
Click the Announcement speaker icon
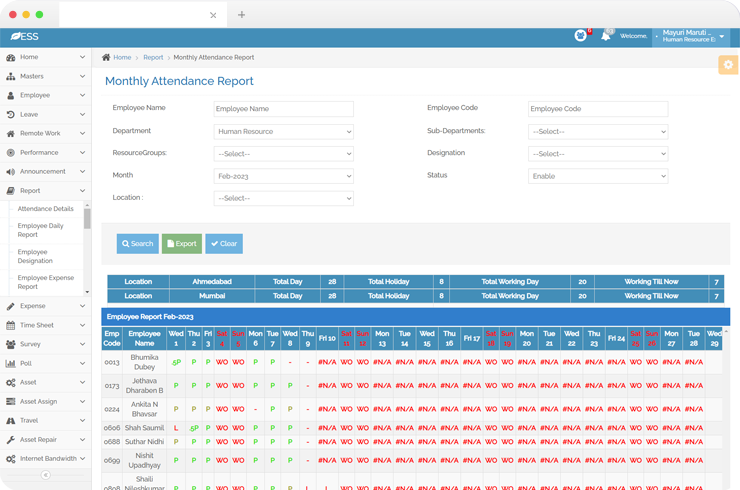click(x=10, y=172)
